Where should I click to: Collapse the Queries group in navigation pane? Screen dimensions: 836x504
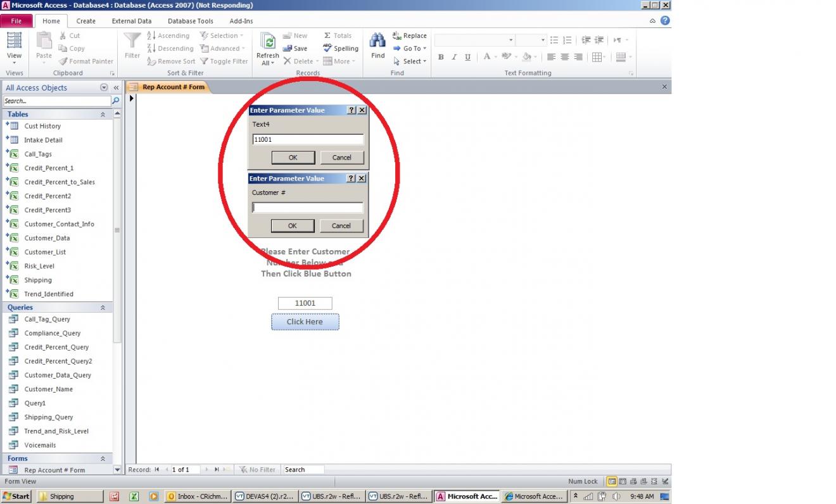(x=103, y=308)
